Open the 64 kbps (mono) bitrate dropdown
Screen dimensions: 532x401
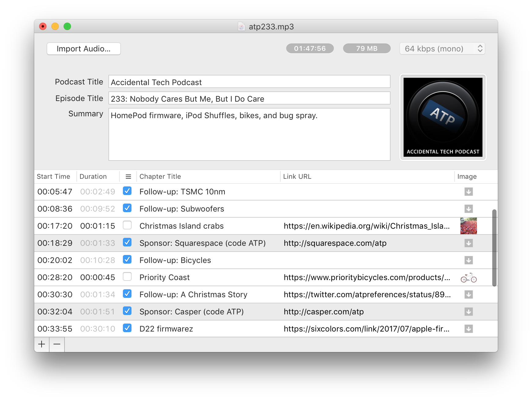[442, 48]
